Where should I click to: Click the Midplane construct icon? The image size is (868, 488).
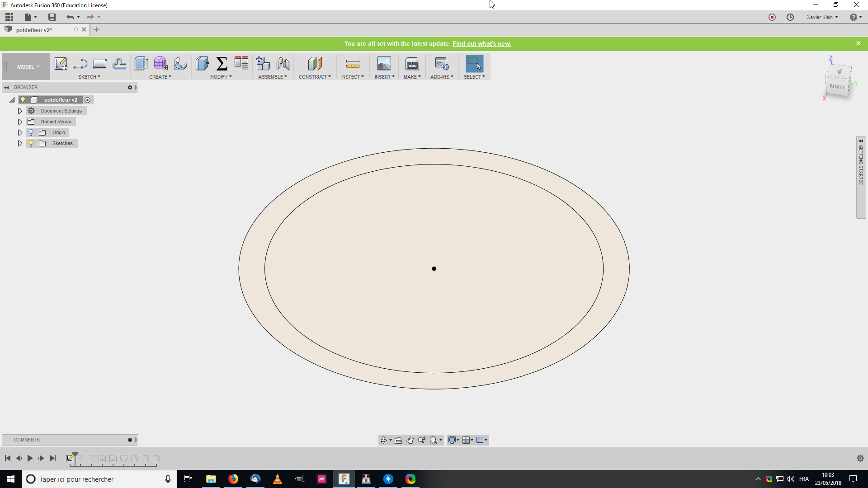click(315, 64)
